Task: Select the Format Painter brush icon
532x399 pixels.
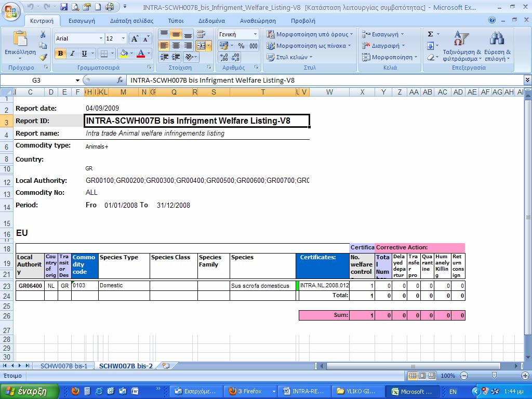Action: (43, 57)
